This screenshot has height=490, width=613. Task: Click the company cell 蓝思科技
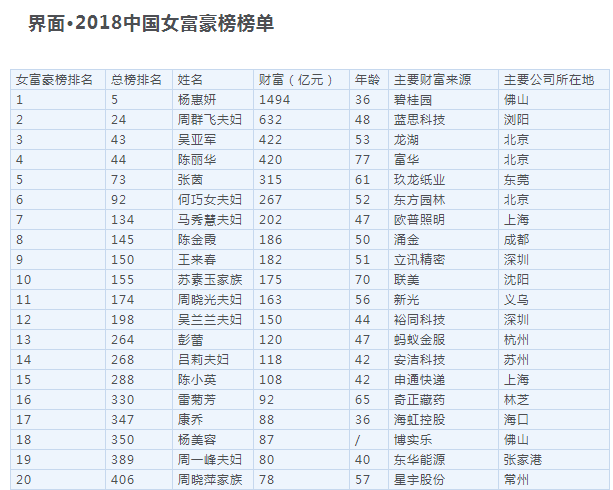[x=419, y=120]
